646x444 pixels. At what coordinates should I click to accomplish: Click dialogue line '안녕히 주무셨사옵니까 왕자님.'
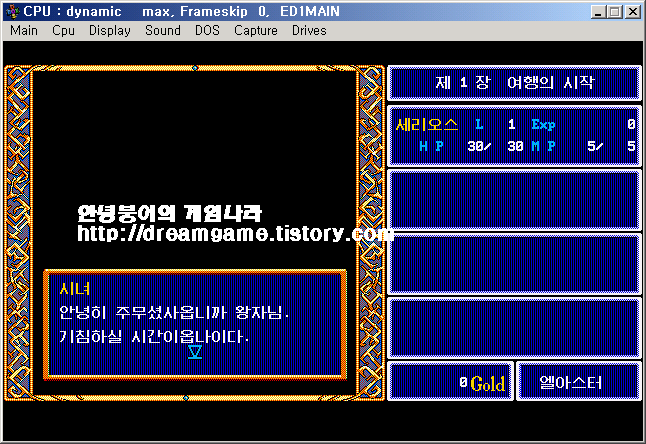174,313
